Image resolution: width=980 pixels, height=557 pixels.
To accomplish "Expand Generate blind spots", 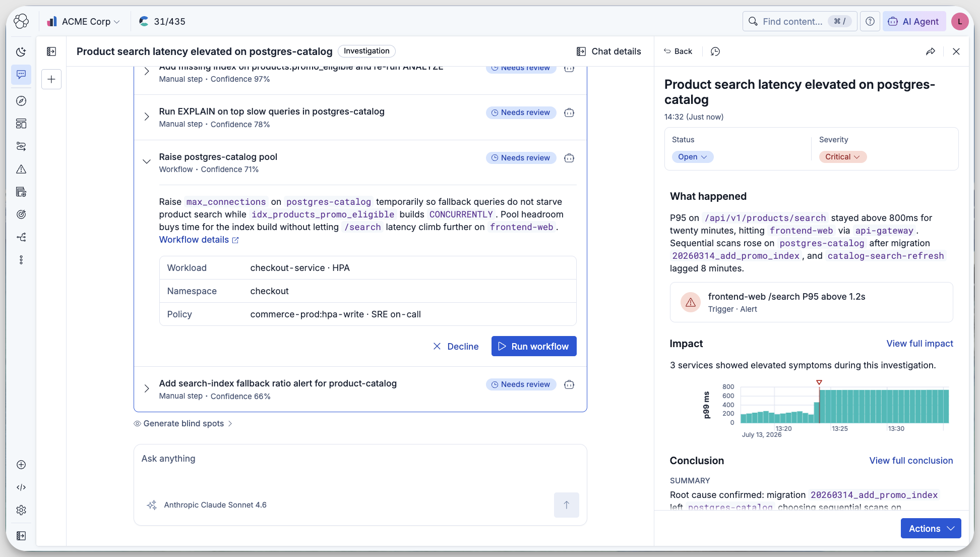I will [x=183, y=423].
